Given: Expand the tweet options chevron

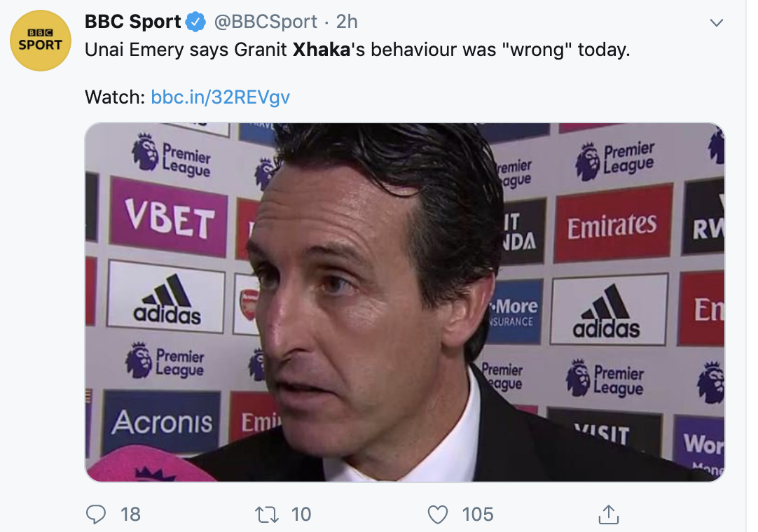Looking at the screenshot, I should 716,23.
